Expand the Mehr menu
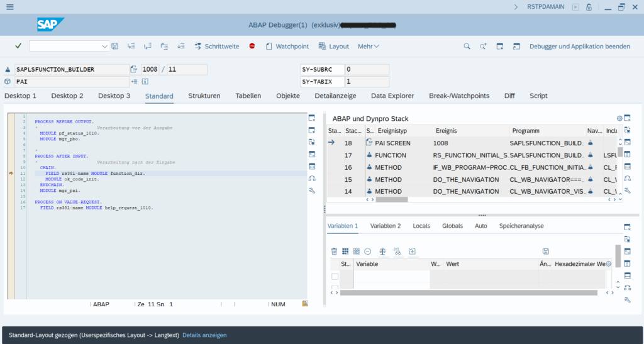644x344 pixels. 369,47
